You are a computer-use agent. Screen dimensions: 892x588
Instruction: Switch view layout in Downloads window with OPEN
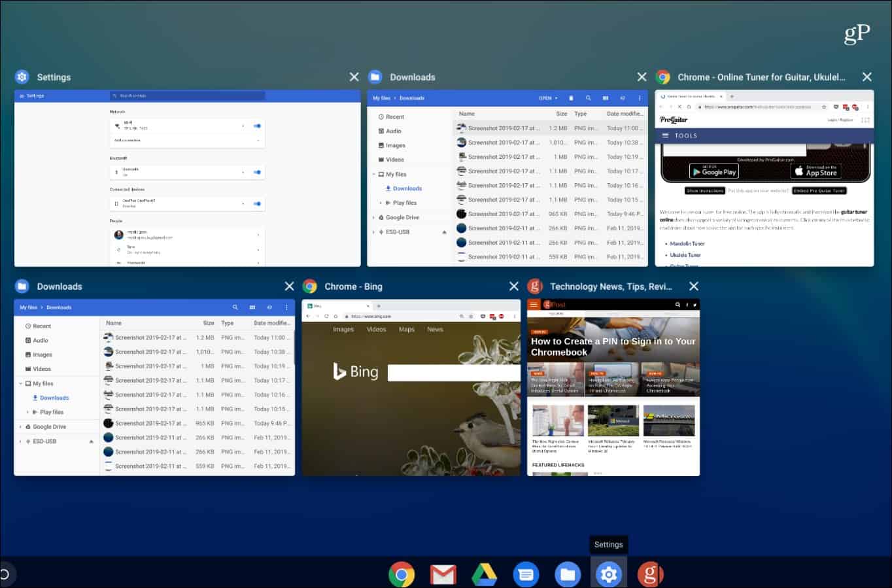606,98
